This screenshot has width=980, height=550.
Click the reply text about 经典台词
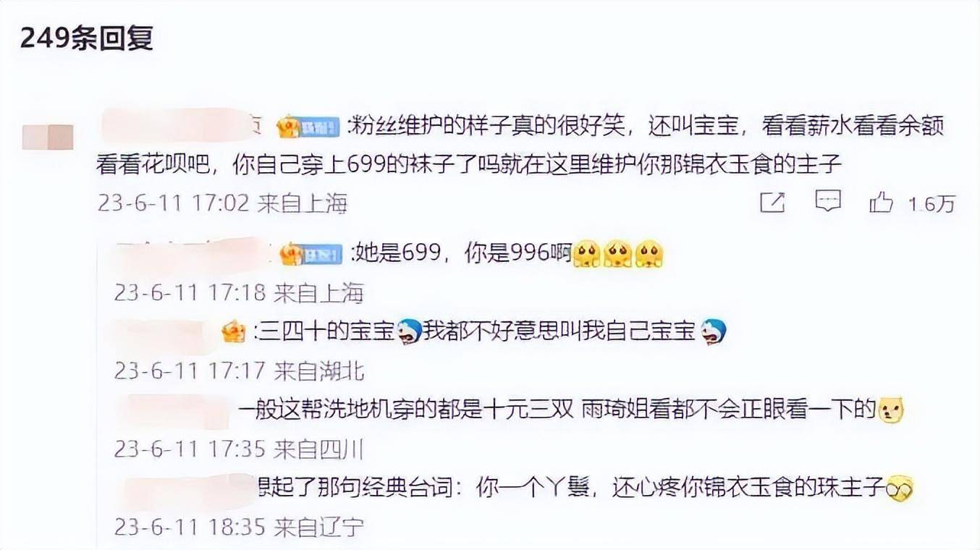coord(573,489)
